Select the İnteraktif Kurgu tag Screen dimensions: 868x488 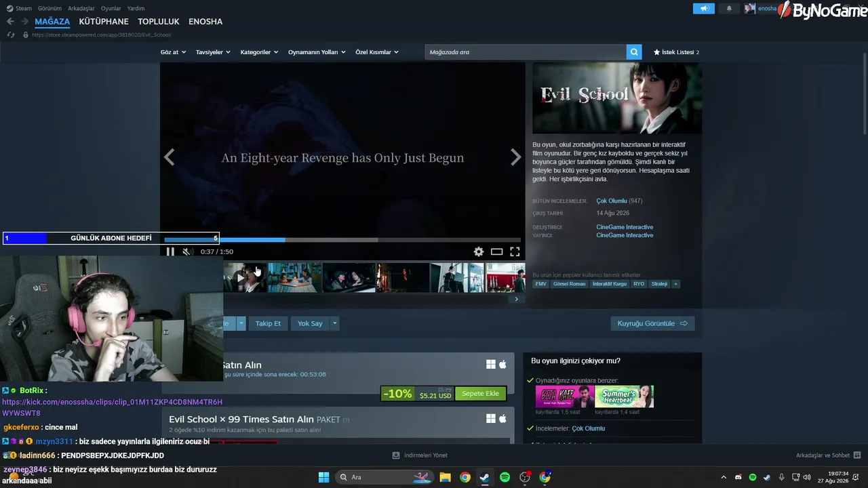tap(610, 284)
